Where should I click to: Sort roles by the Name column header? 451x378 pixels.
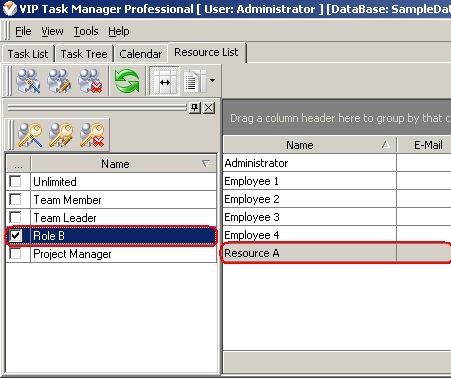[124, 164]
